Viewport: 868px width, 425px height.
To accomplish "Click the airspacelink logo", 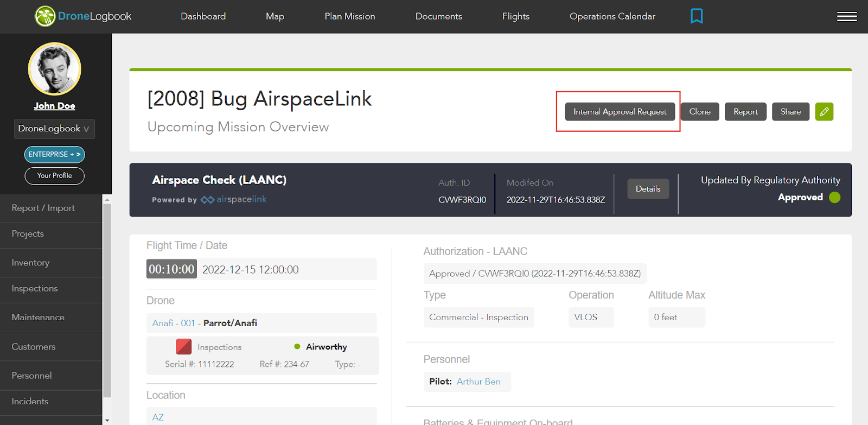I will click(234, 199).
